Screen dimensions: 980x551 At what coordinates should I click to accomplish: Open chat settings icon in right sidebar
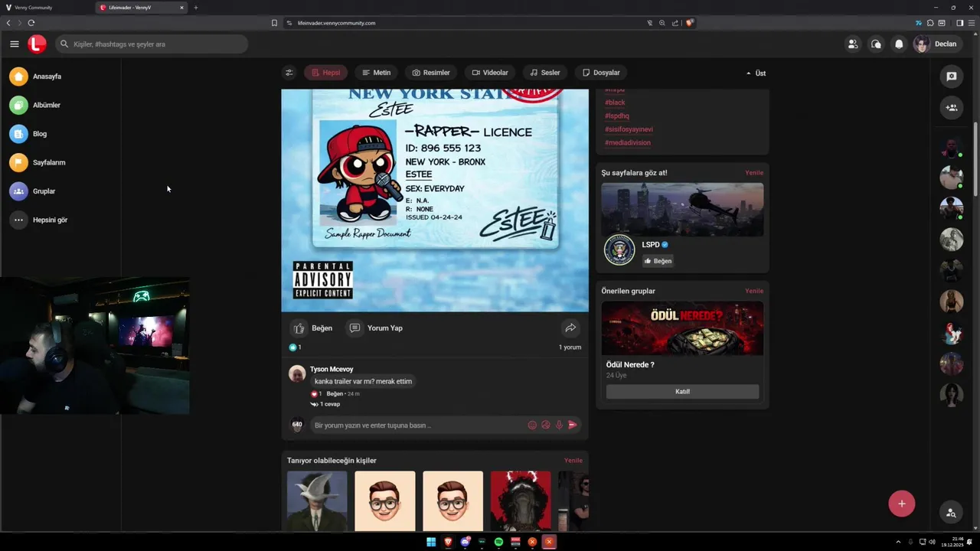pos(952,77)
